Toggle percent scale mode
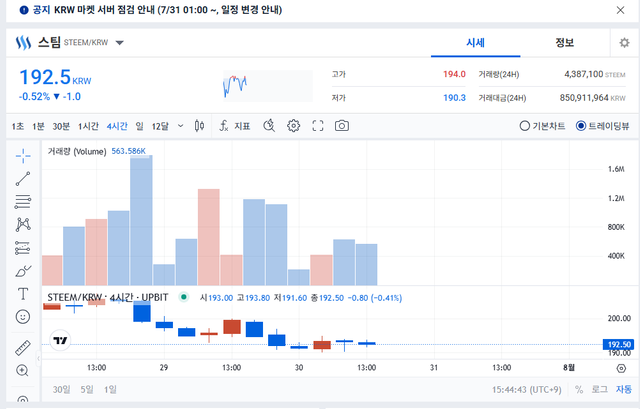 point(579,389)
